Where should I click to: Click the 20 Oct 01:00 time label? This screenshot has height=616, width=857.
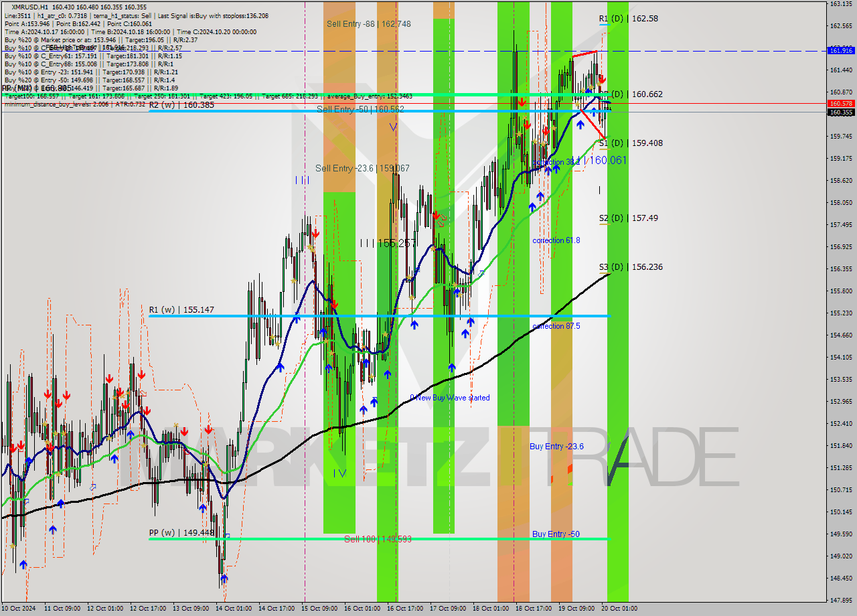pos(619,609)
